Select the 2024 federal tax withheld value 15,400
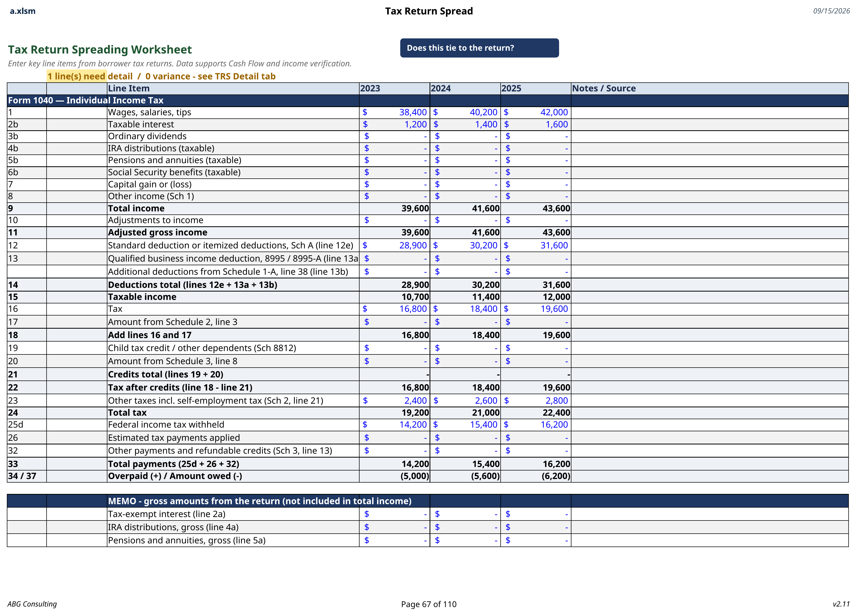 465,425
